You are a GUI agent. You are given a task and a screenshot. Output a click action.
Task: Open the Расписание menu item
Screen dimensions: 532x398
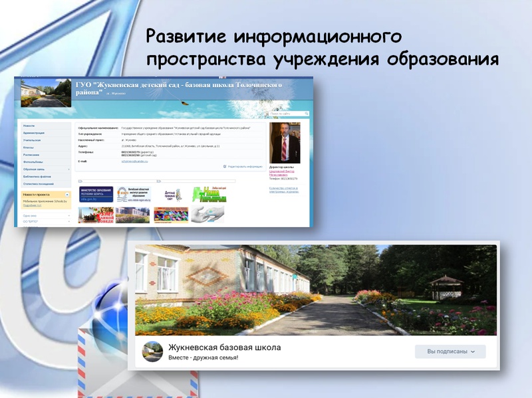31,155
